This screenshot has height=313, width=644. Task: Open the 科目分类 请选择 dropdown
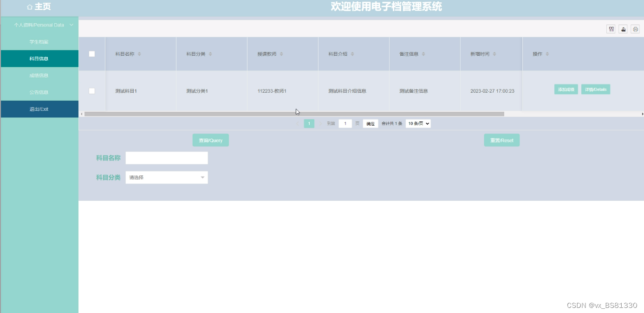click(x=167, y=177)
